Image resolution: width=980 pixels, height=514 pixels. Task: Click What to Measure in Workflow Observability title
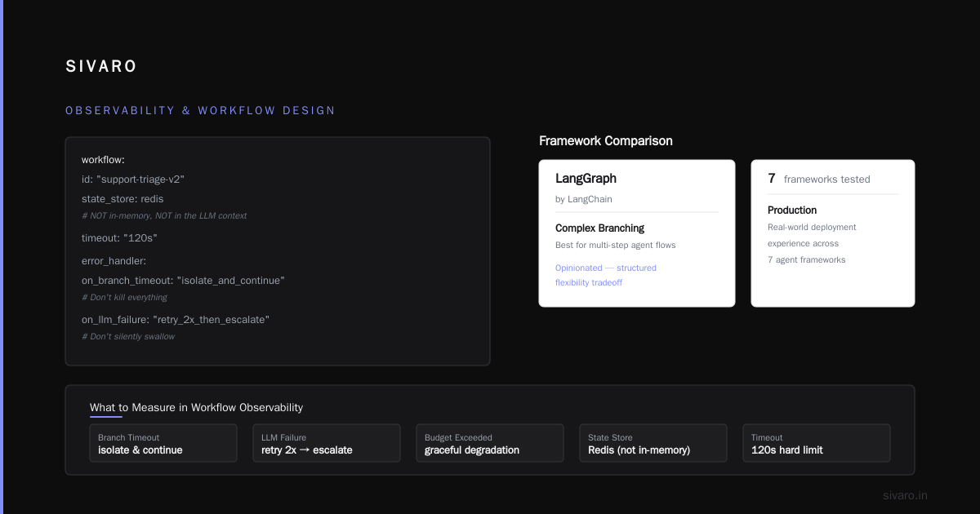[x=196, y=407]
